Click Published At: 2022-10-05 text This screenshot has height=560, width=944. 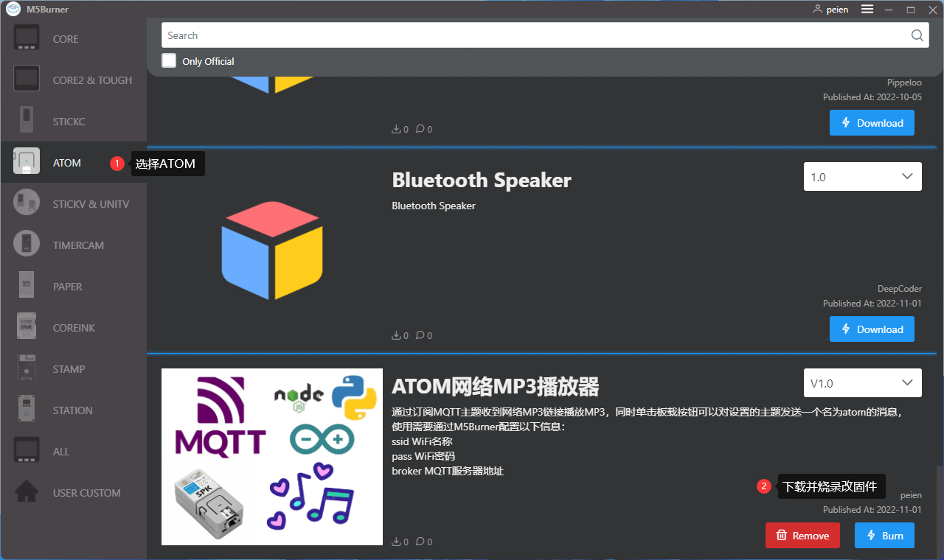click(872, 97)
